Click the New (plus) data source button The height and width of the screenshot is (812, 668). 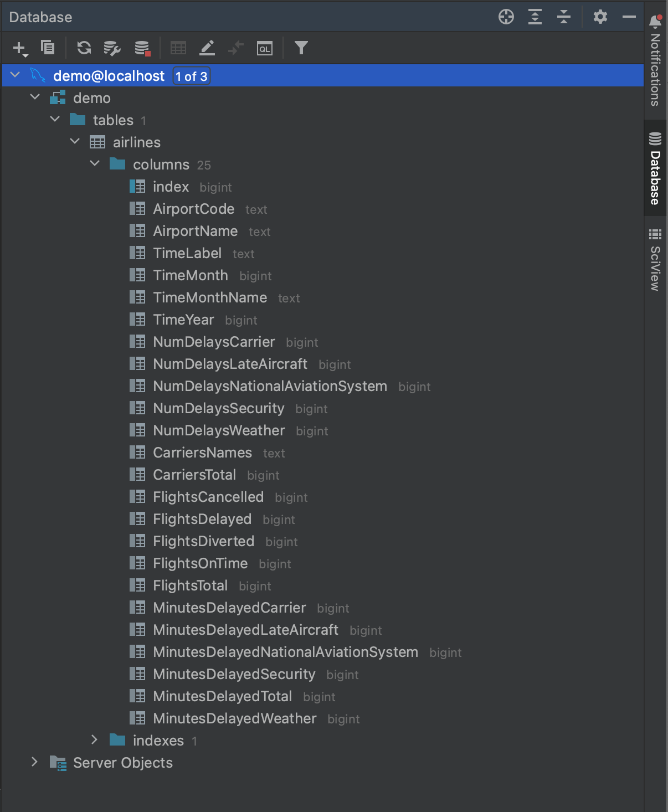(20, 48)
